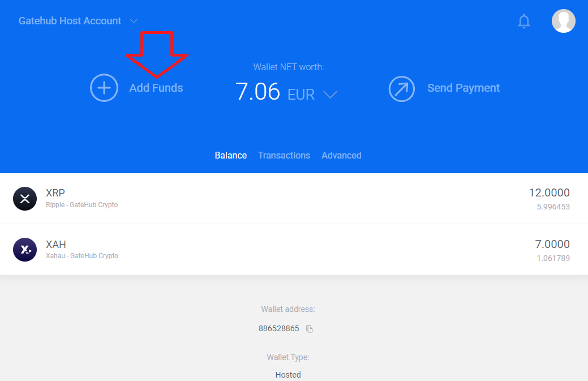Screen dimensions: 588x381
Task: Open the XAH balance row
Action: pos(294,250)
